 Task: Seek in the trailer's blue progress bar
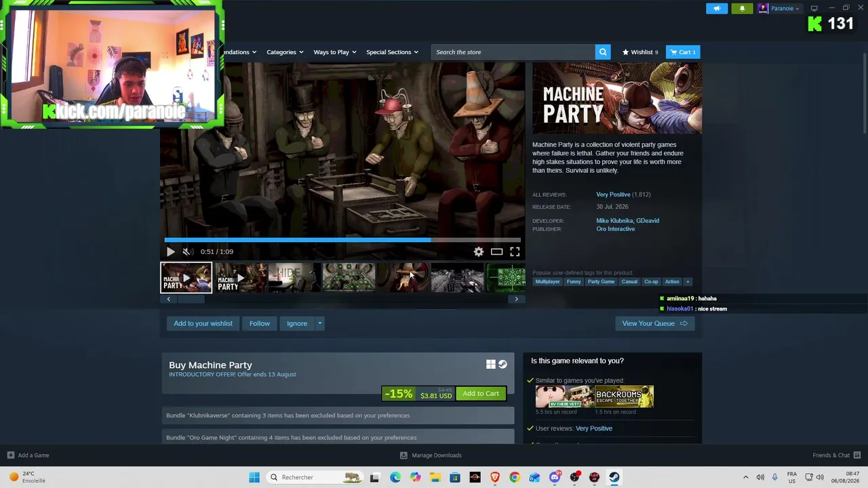click(x=342, y=239)
